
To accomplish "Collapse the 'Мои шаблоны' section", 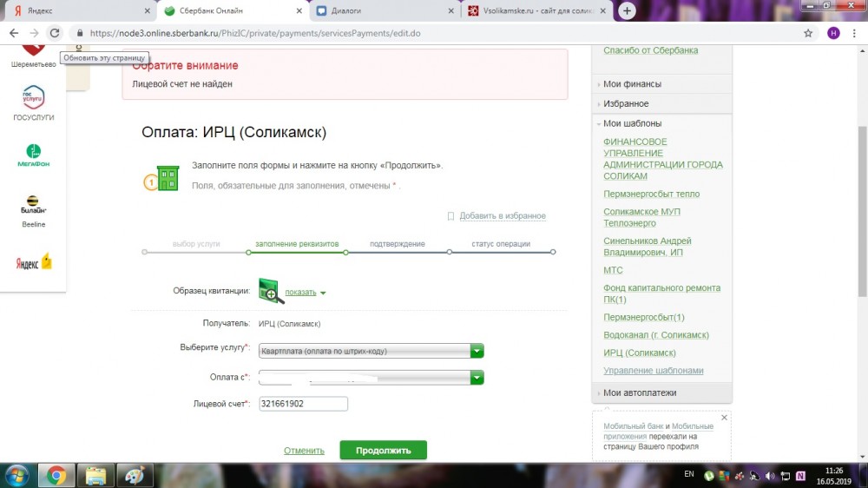I will [632, 123].
